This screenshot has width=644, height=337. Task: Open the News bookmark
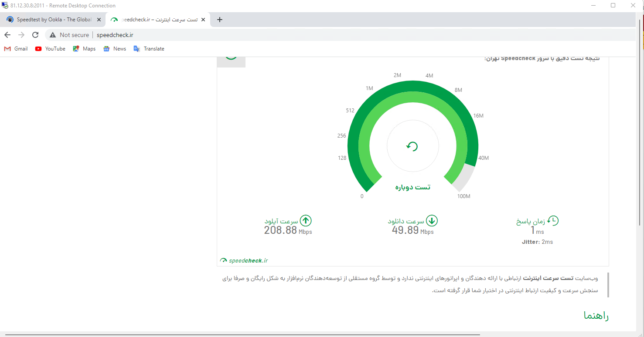pos(115,49)
